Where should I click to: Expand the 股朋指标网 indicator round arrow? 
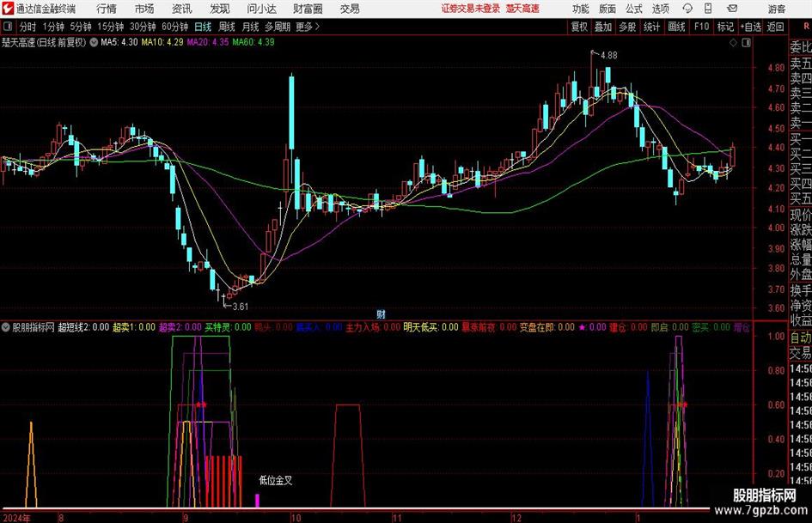6,327
